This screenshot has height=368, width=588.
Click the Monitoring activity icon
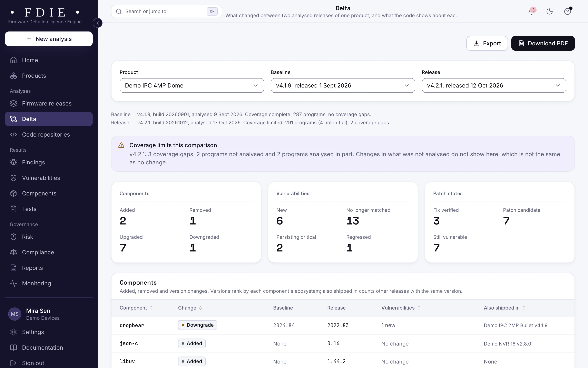(x=14, y=284)
